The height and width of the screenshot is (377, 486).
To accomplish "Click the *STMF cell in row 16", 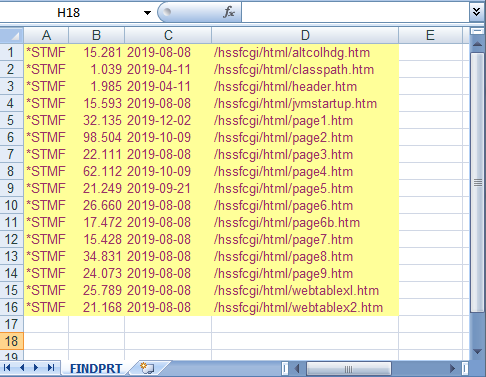I will pos(46,307).
